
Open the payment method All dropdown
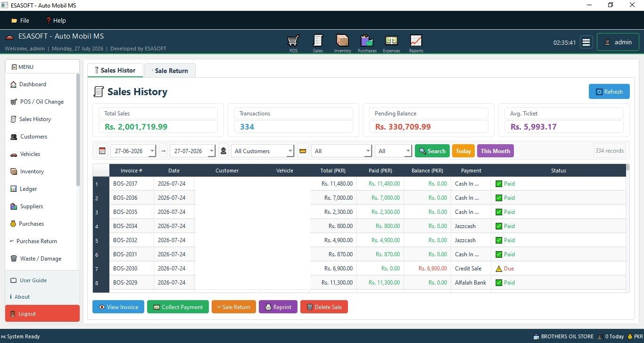[x=341, y=151]
